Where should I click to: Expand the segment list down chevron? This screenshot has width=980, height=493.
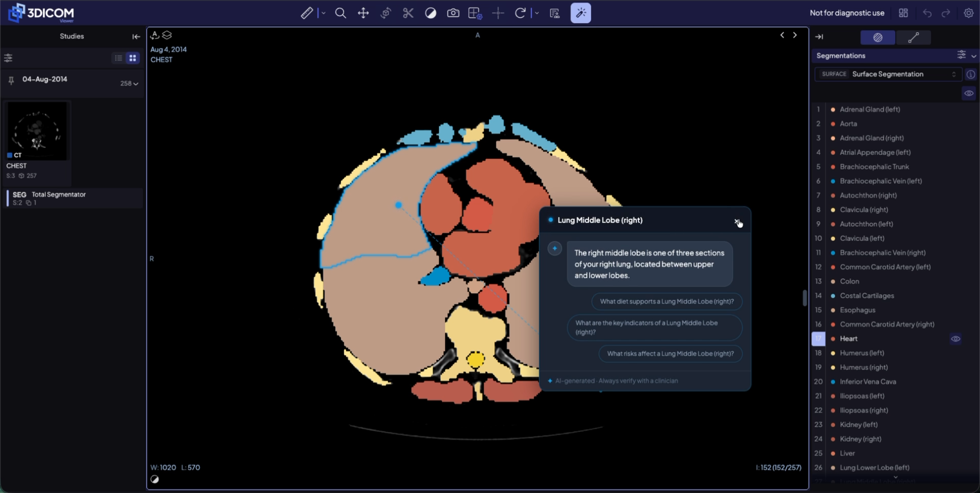coord(895,478)
